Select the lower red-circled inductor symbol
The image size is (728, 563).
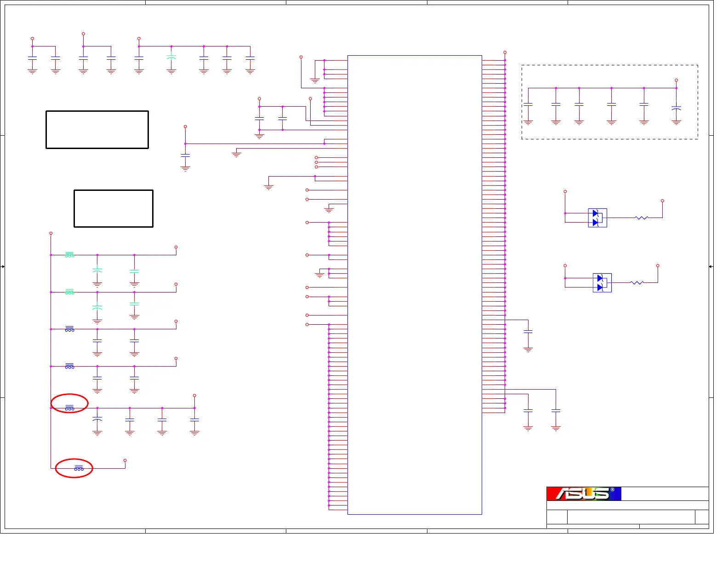(x=79, y=468)
